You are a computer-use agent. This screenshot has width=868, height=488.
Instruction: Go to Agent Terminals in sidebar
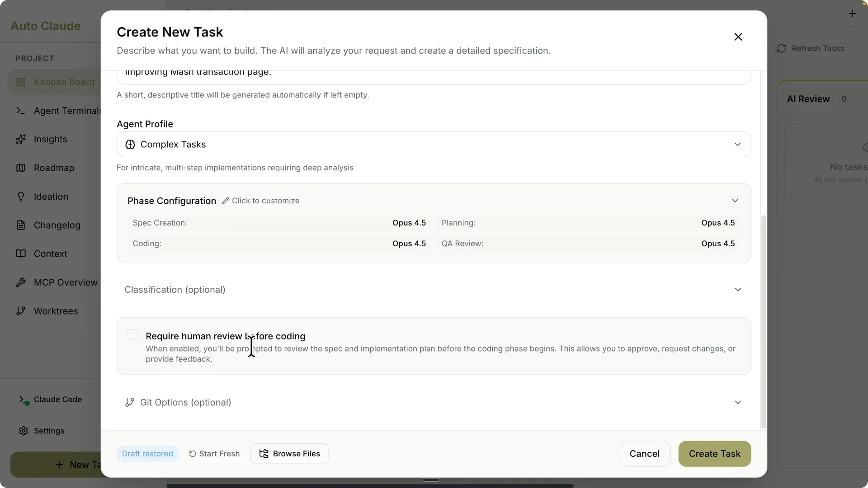55,111
